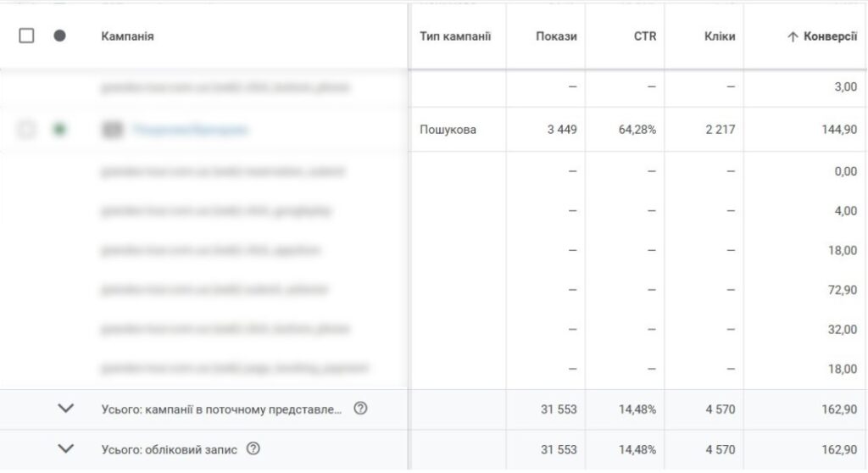The height and width of the screenshot is (473, 868).
Task: Click the Покази column header
Action: coord(556,36)
